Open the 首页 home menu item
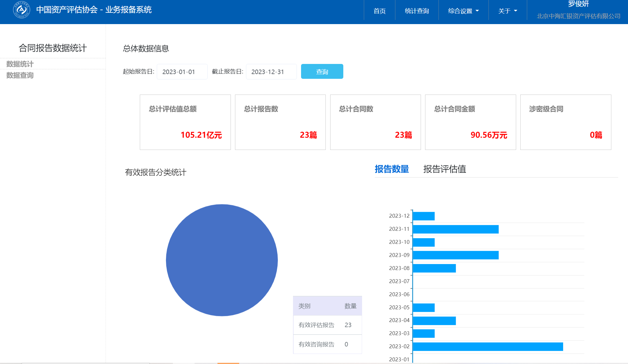 379,11
